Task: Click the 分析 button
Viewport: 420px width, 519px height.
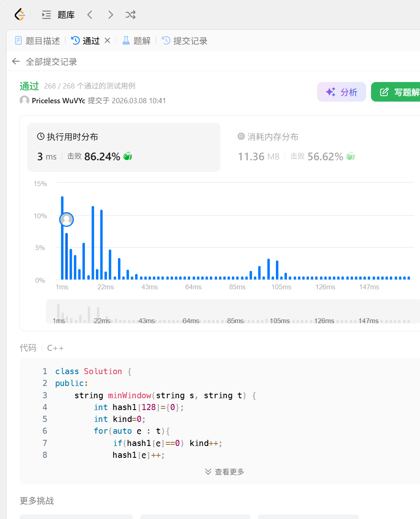Action: [342, 92]
